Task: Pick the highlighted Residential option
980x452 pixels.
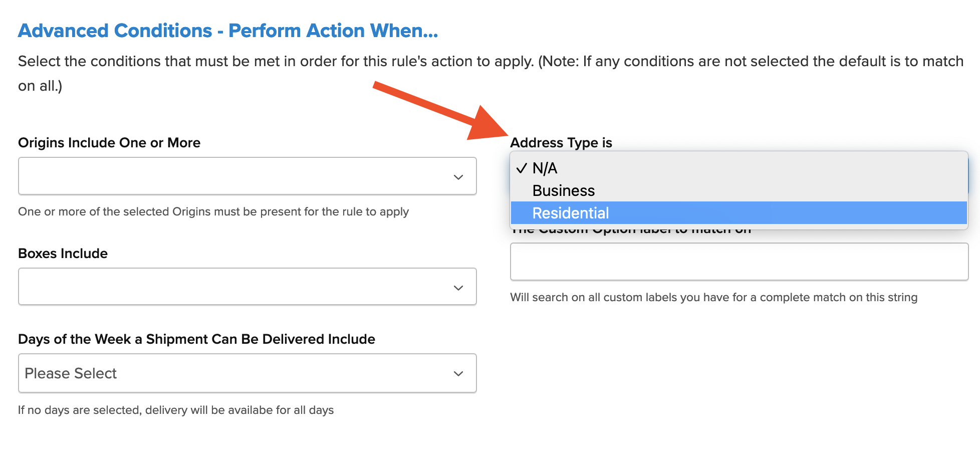Action: [x=570, y=213]
